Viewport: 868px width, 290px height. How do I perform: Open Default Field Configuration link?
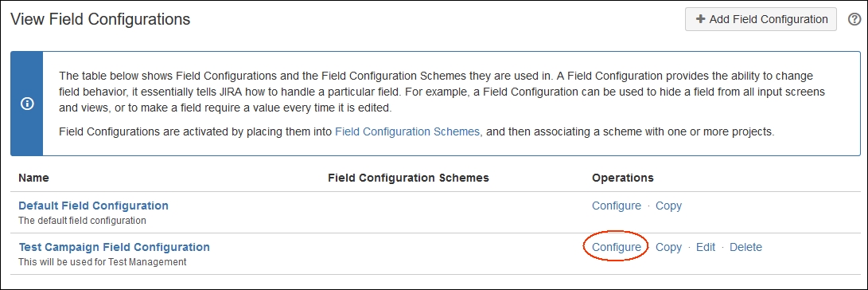94,206
